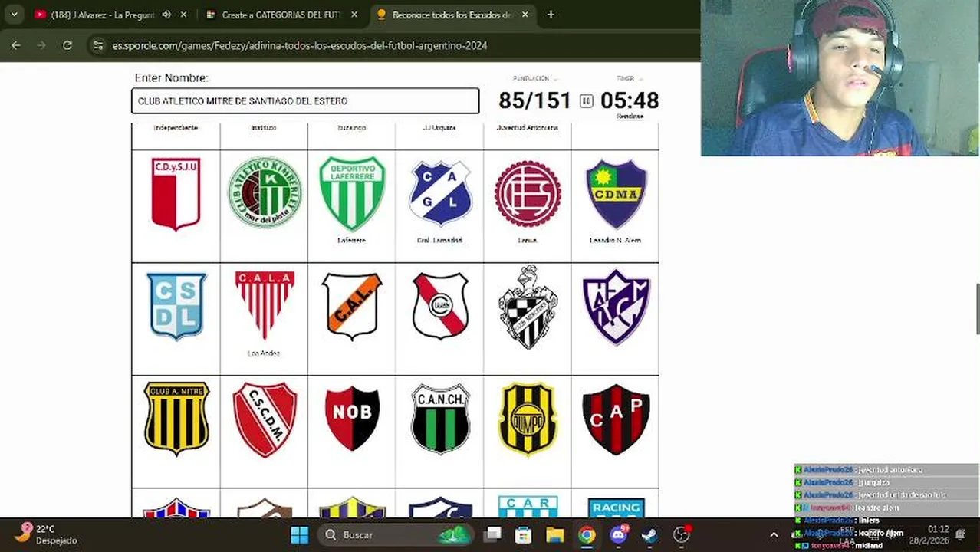Click the Rendirse give-up link

coord(630,117)
